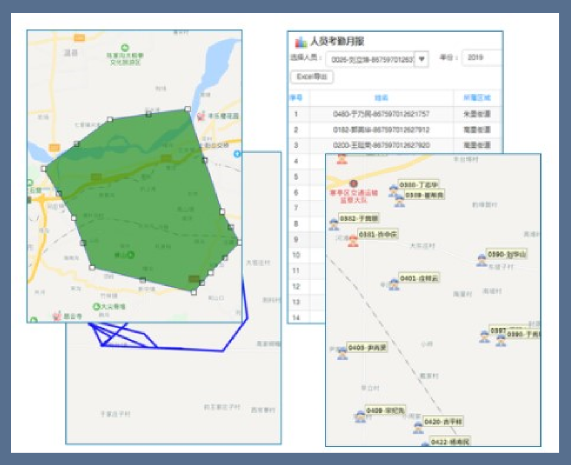Select the worker marker labeled 0382
The height and width of the screenshot is (465, 571).
(334, 224)
